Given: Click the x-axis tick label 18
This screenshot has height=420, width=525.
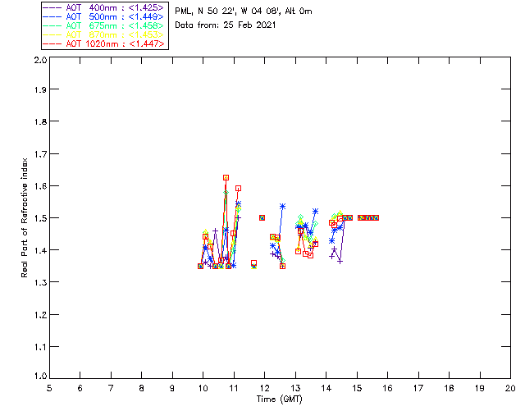Looking at the screenshot, I should [449, 388].
